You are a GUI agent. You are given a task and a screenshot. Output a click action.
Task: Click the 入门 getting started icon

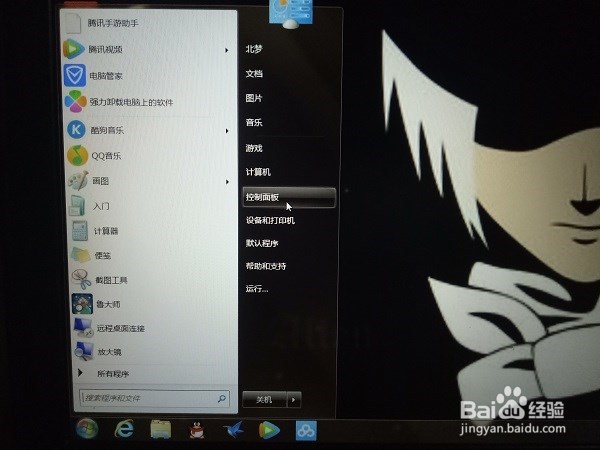tap(78, 206)
